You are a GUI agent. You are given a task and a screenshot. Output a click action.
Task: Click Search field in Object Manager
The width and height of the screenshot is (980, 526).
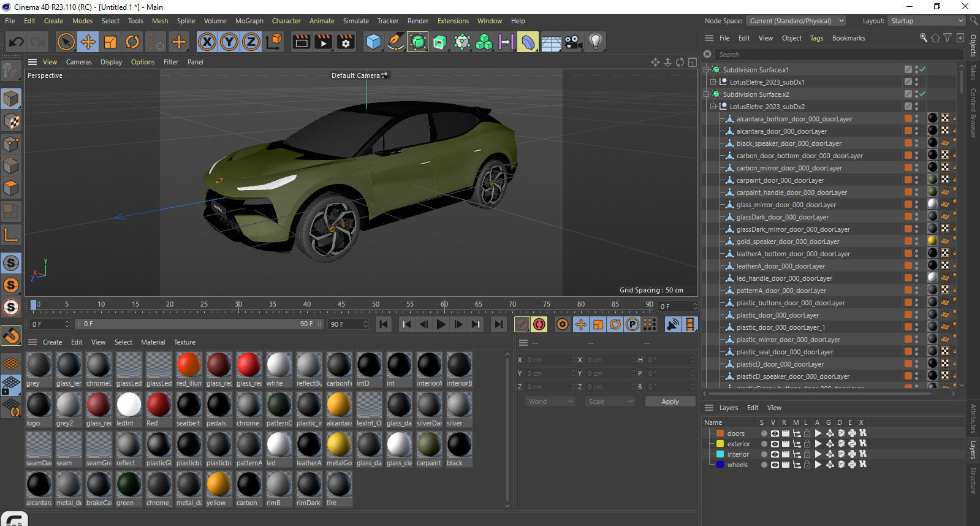(838, 55)
